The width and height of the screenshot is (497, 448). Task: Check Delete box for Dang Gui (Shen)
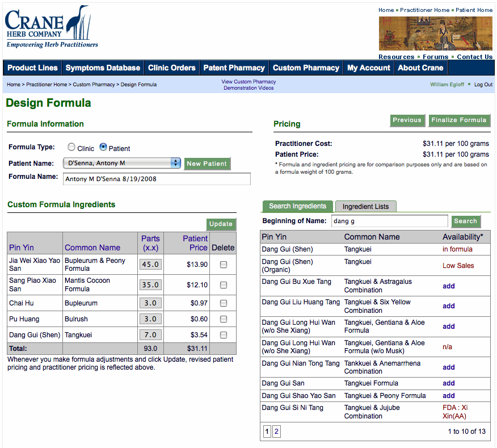[224, 335]
